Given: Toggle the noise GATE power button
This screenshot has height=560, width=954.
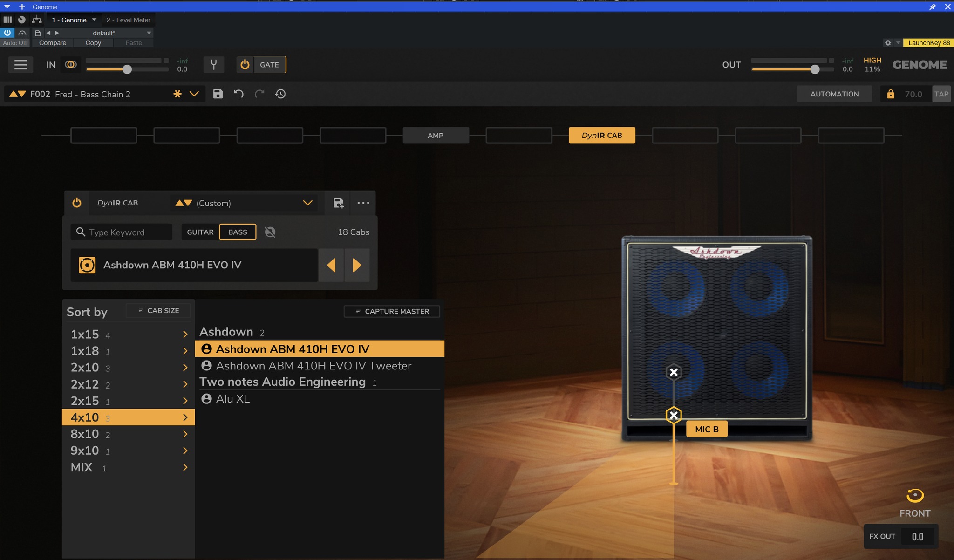Looking at the screenshot, I should point(245,65).
